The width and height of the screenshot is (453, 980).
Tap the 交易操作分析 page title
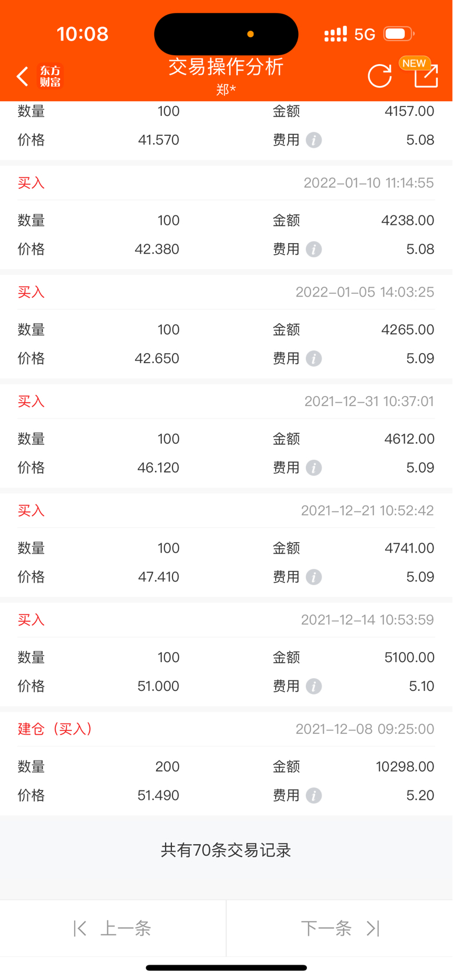pyautogui.click(x=226, y=67)
